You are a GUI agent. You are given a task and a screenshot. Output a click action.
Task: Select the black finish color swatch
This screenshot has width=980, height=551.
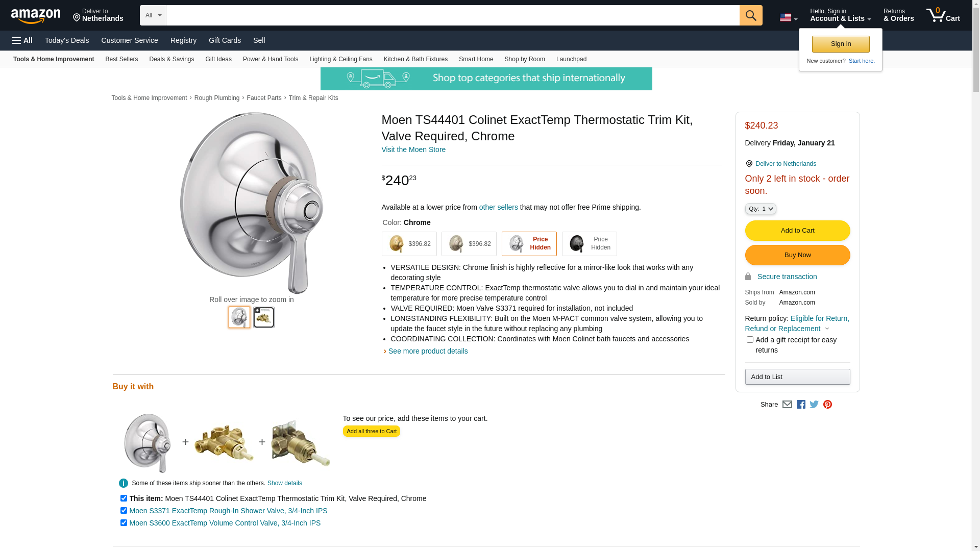589,244
